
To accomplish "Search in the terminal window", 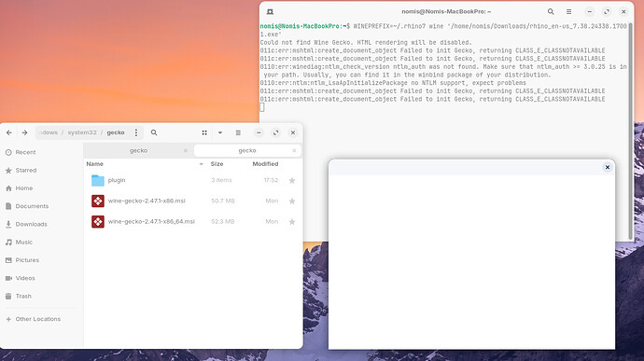I will [x=551, y=12].
